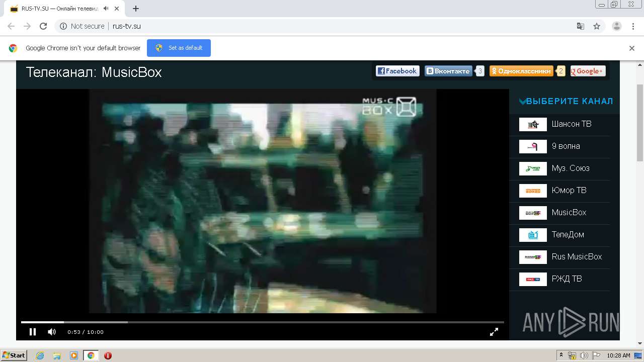Click the scrollbar down arrow
644x362 pixels.
pyautogui.click(x=640, y=344)
